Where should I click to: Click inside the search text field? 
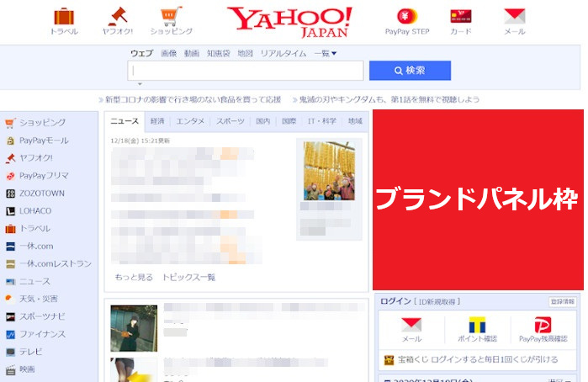246,71
